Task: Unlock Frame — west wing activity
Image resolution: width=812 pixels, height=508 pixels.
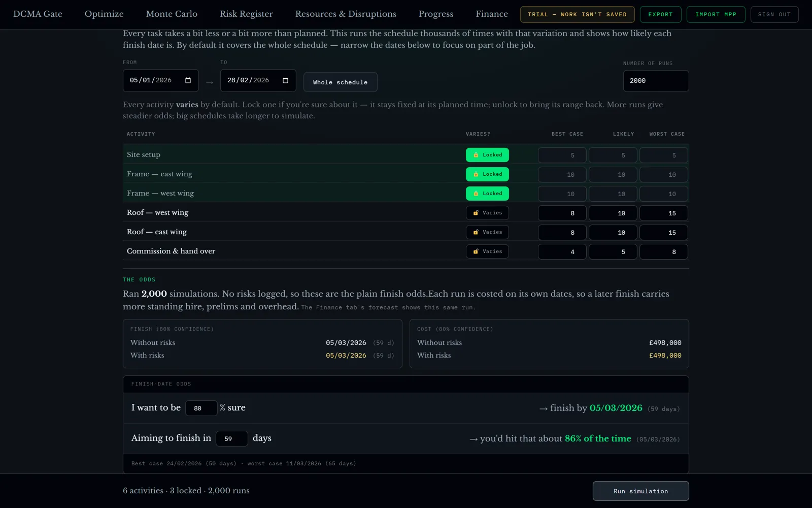Action: tap(487, 194)
